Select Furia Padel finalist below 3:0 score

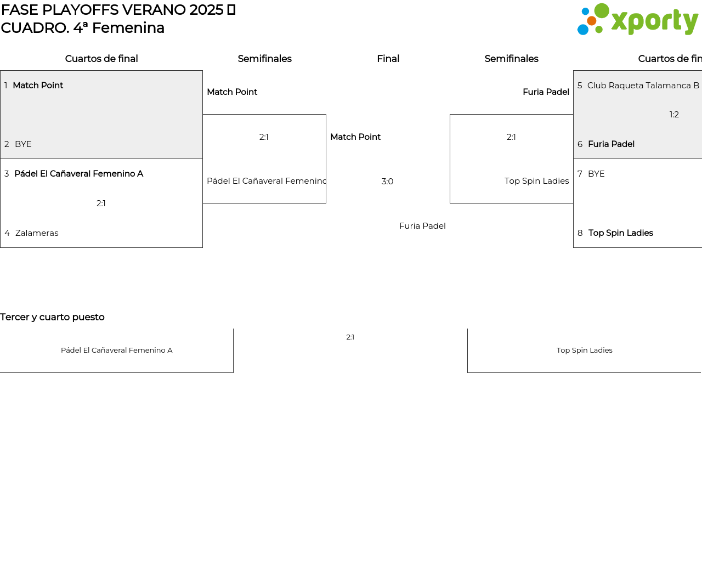(x=422, y=226)
